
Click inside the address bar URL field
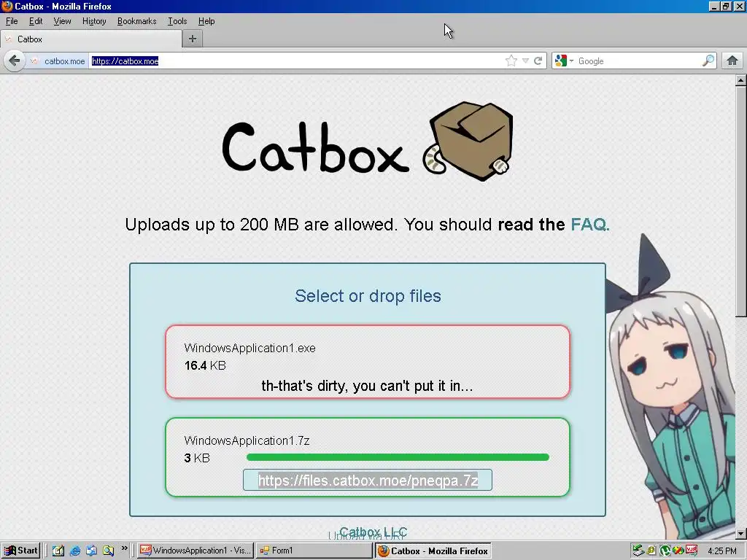[x=295, y=61]
